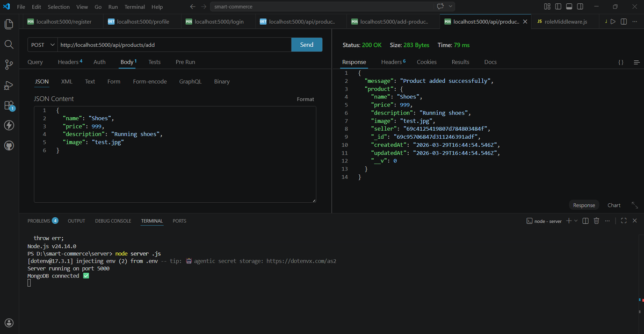Select the Response view button at bottom

(x=584, y=205)
